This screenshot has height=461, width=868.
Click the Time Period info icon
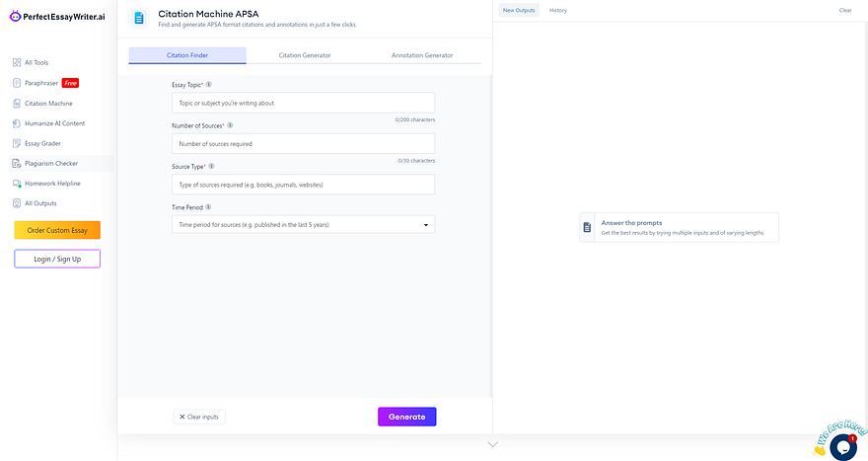click(x=208, y=207)
